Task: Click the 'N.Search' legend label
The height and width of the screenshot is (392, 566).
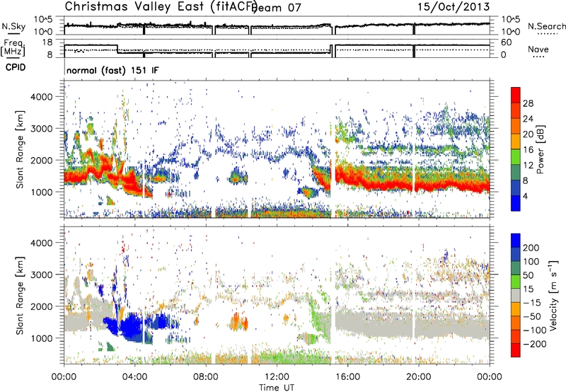Action: click(547, 26)
